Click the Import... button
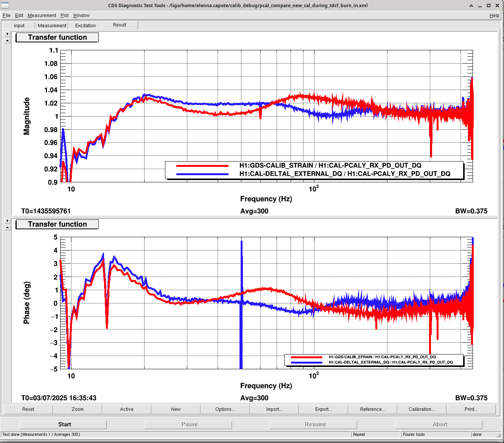The image size is (504, 443). 274,409
